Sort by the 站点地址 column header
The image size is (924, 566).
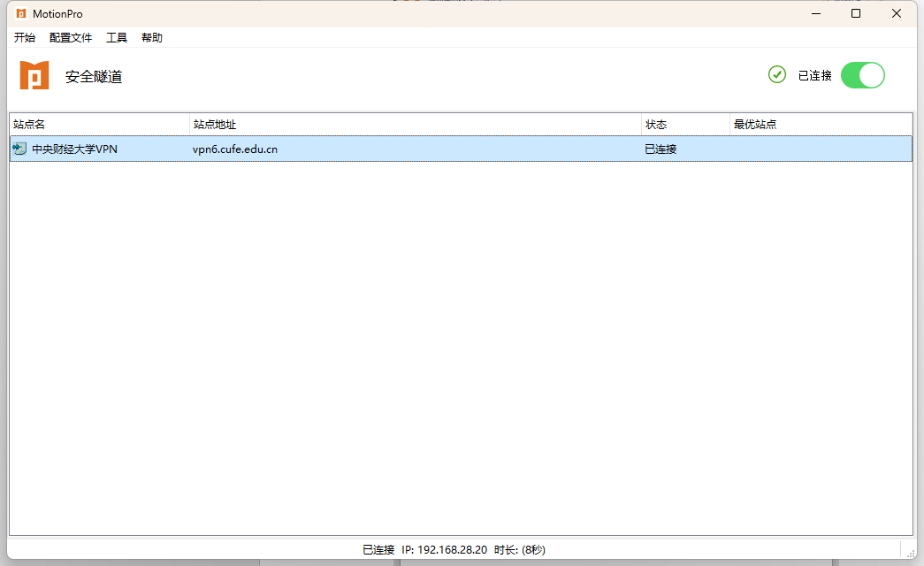click(416, 124)
